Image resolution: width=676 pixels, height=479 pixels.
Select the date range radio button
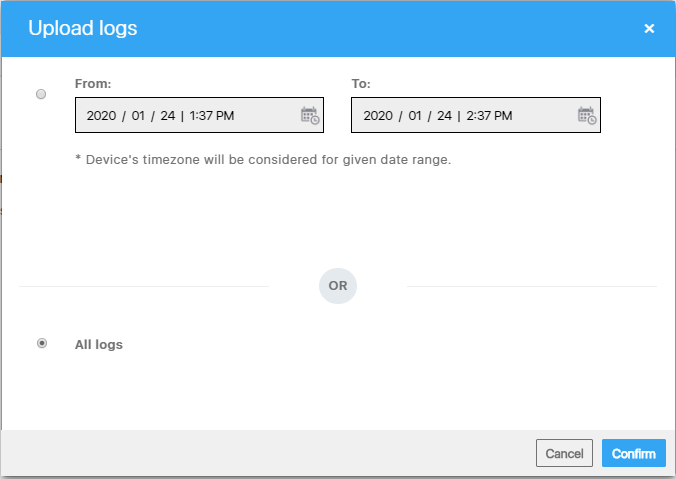point(41,94)
